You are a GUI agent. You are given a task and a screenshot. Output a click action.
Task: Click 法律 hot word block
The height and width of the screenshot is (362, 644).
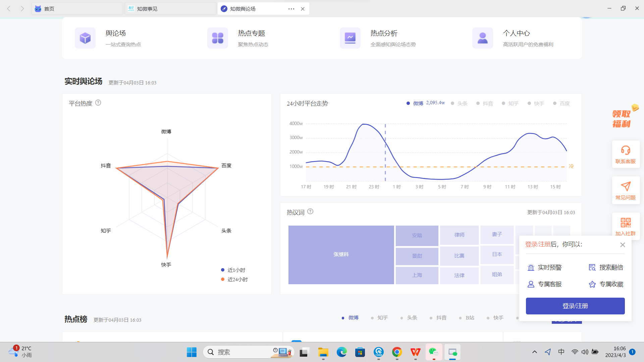459,276
